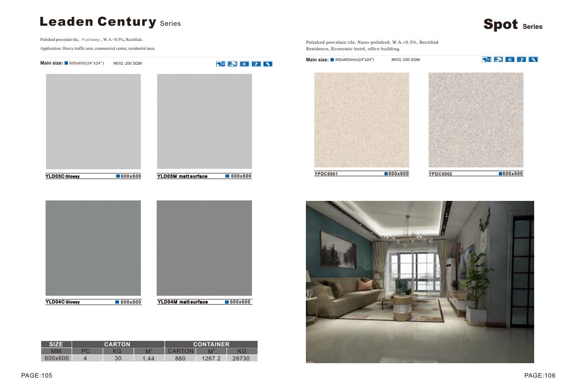Click the hand-wipe icon in Spot series
The image size is (576, 392).
(x=498, y=60)
